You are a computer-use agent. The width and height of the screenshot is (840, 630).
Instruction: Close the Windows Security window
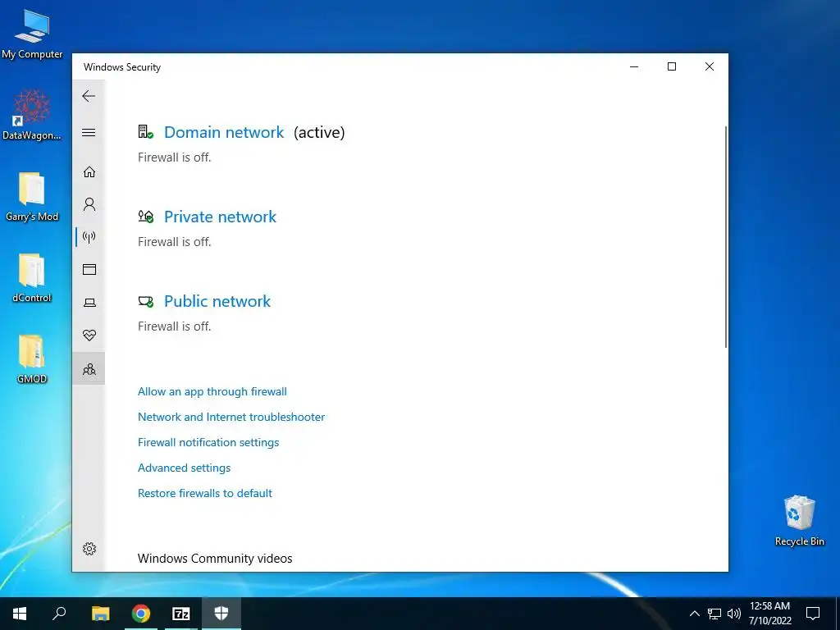point(710,66)
